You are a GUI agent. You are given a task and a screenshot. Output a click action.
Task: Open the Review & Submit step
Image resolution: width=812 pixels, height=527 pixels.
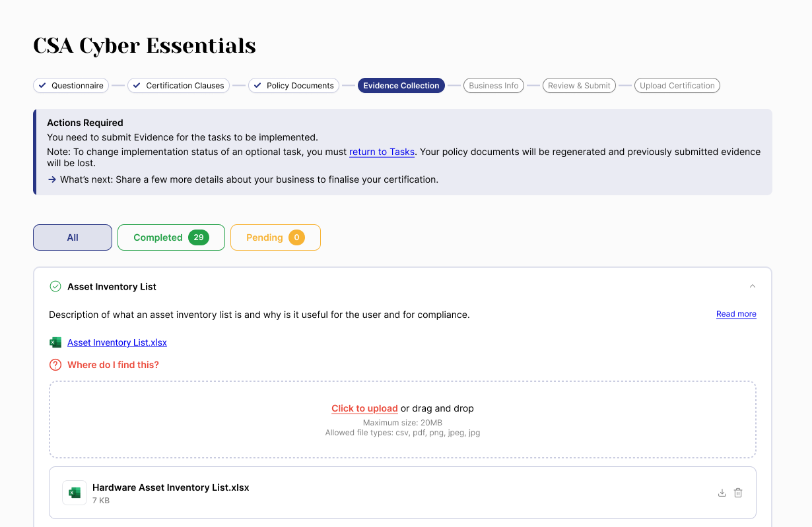[x=579, y=85]
